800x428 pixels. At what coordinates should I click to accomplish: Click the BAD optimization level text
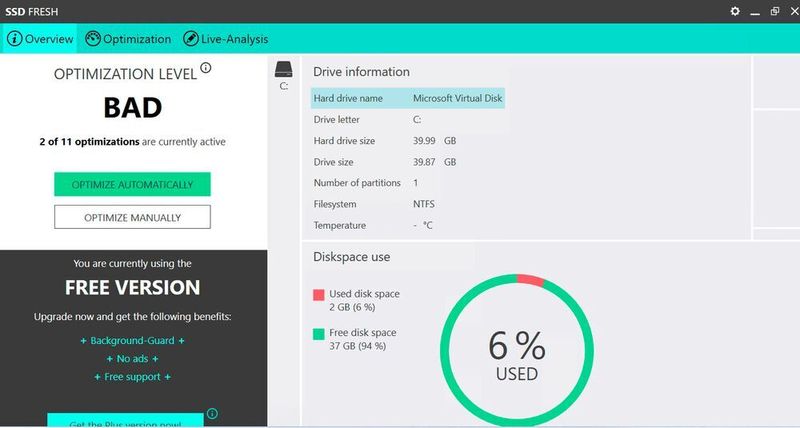coord(133,108)
